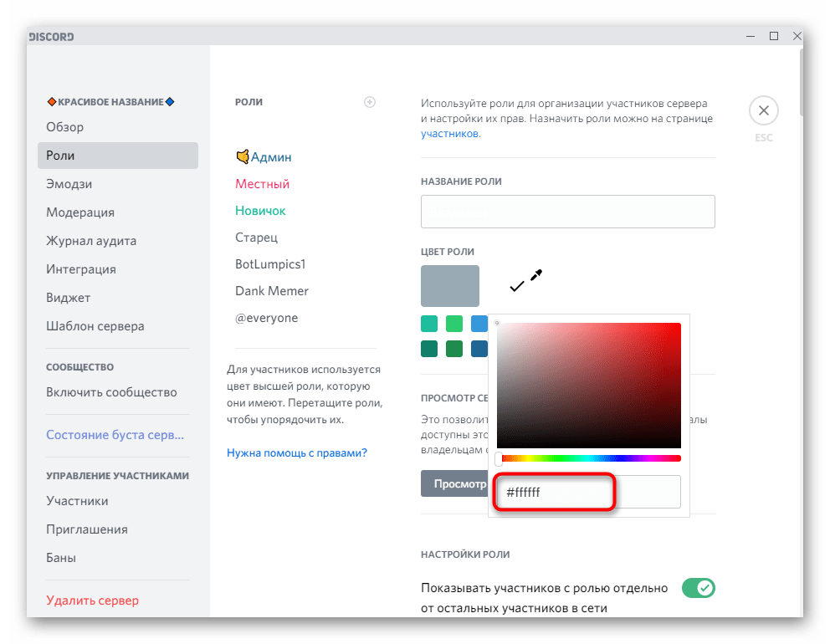Select the default gray color swatch
The width and height of the screenshot is (830, 644).
pos(450,286)
